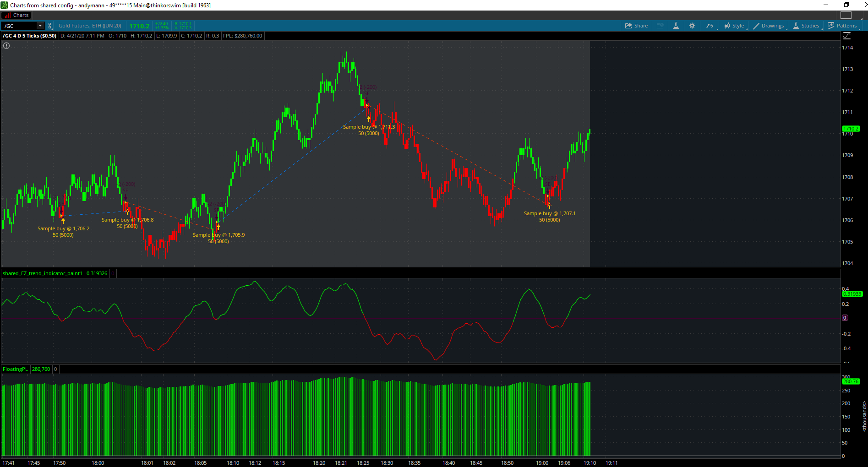Click the current price 1710.2 axis marker

point(851,129)
